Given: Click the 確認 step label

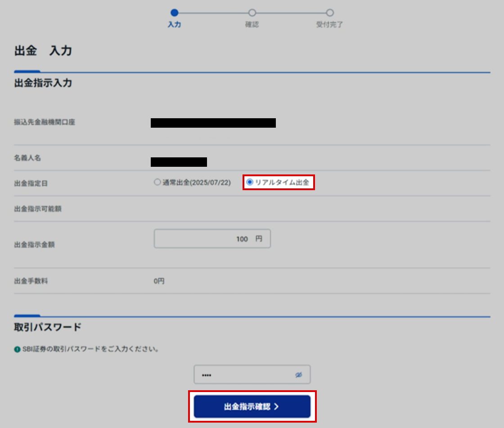Looking at the screenshot, I should click(252, 25).
